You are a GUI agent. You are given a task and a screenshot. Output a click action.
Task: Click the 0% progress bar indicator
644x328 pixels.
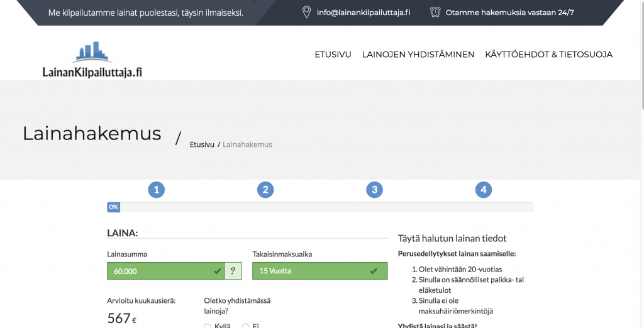click(x=113, y=207)
